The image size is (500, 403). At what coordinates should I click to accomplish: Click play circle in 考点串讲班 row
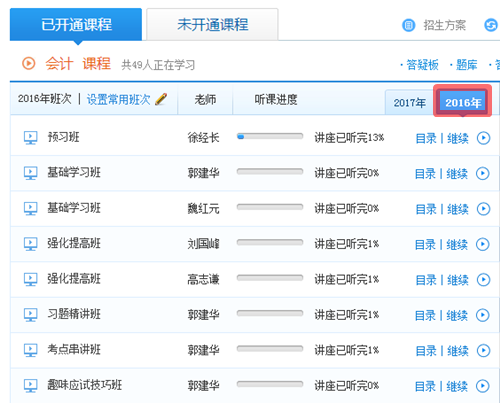point(483,350)
